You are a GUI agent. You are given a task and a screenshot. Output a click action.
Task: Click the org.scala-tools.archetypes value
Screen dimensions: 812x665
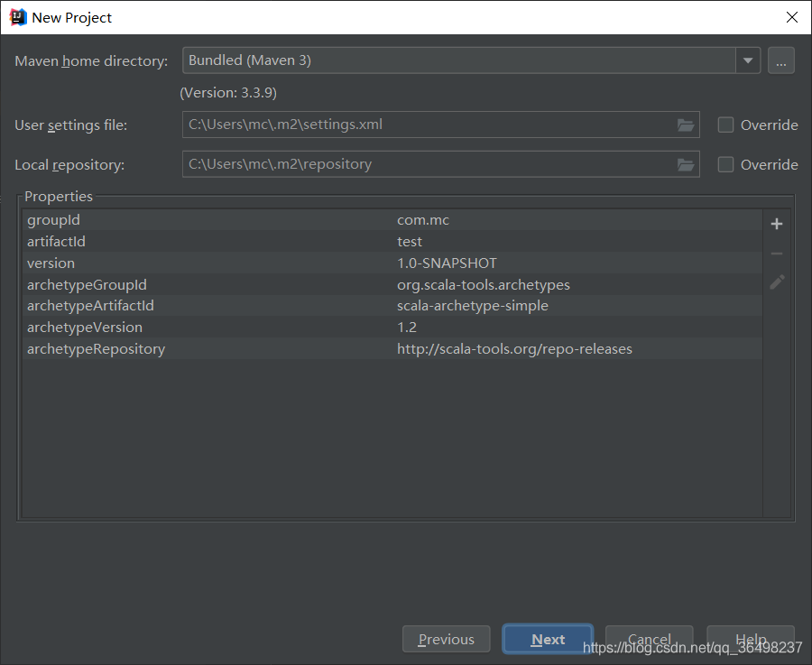(x=484, y=285)
